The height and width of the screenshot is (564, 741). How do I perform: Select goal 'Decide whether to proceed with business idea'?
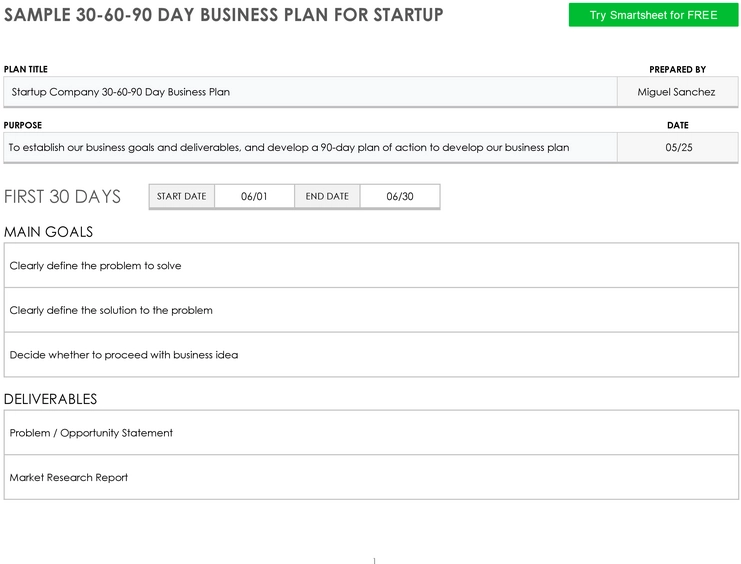pyautogui.click(x=371, y=355)
